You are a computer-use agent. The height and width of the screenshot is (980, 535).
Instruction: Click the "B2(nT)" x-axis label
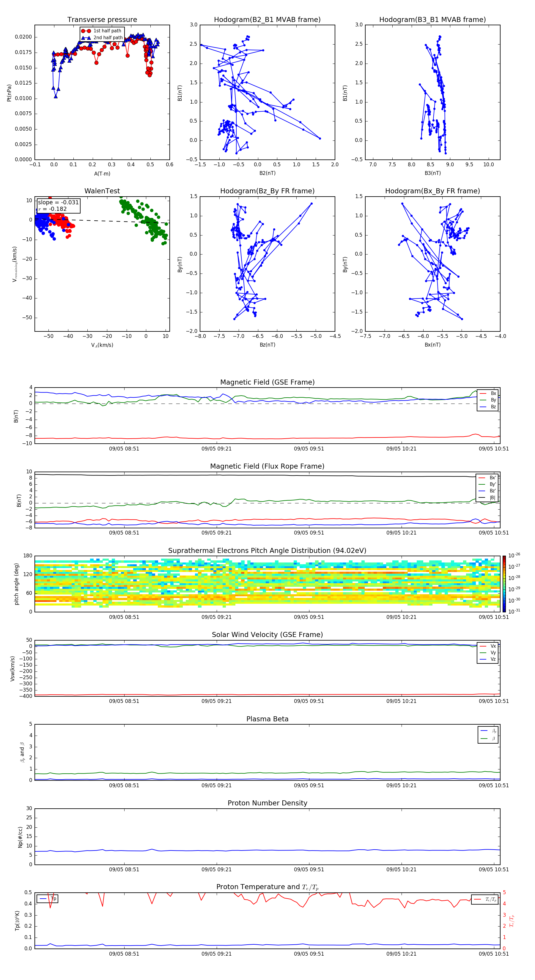[x=267, y=173]
